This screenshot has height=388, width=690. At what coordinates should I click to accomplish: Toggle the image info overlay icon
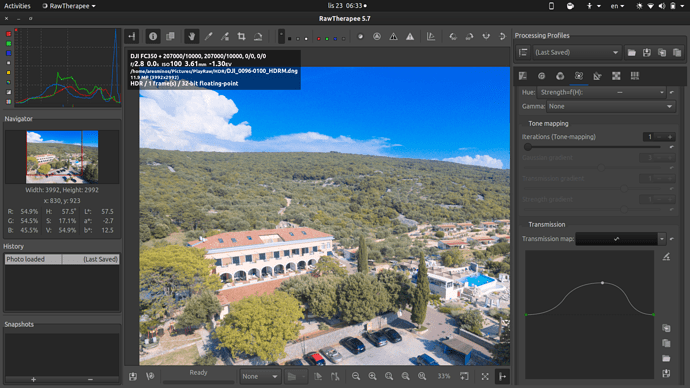pyautogui.click(x=153, y=37)
